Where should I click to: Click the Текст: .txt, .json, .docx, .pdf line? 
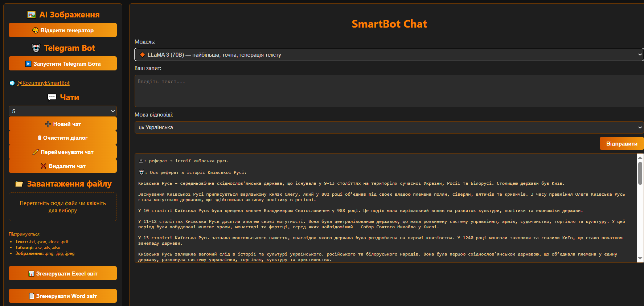[x=42, y=242]
